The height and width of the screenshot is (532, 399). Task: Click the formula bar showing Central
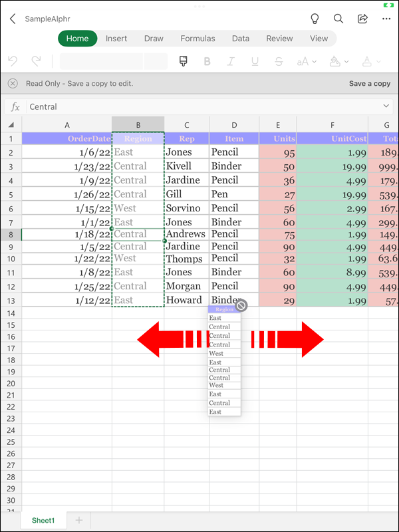pyautogui.click(x=203, y=107)
